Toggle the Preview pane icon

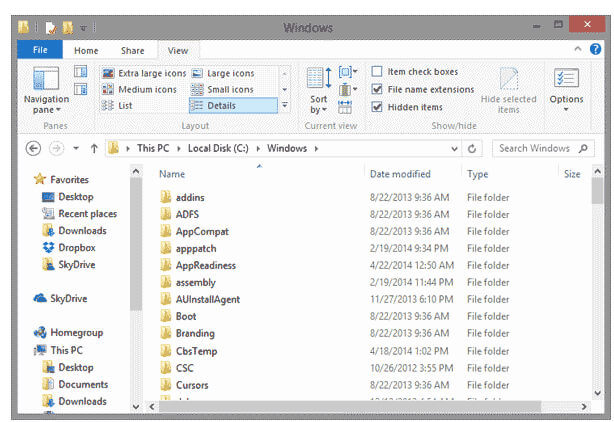tap(81, 72)
